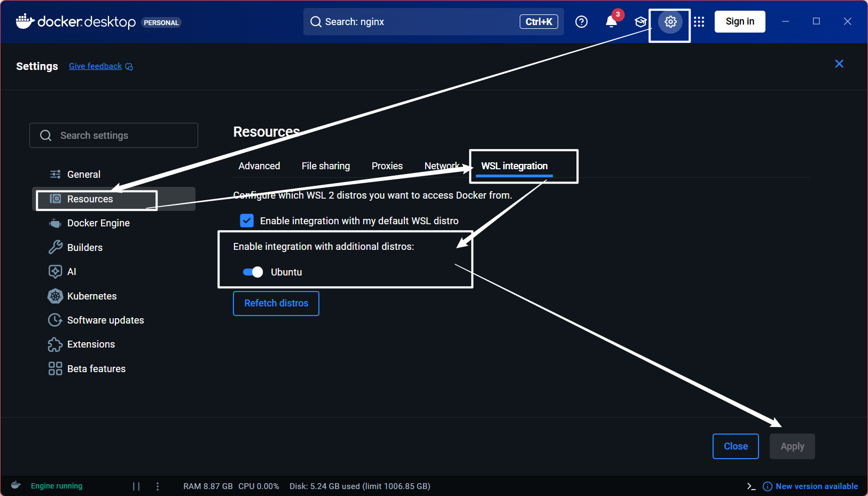
Task: Click the Docker Engine icon
Action: tap(55, 223)
